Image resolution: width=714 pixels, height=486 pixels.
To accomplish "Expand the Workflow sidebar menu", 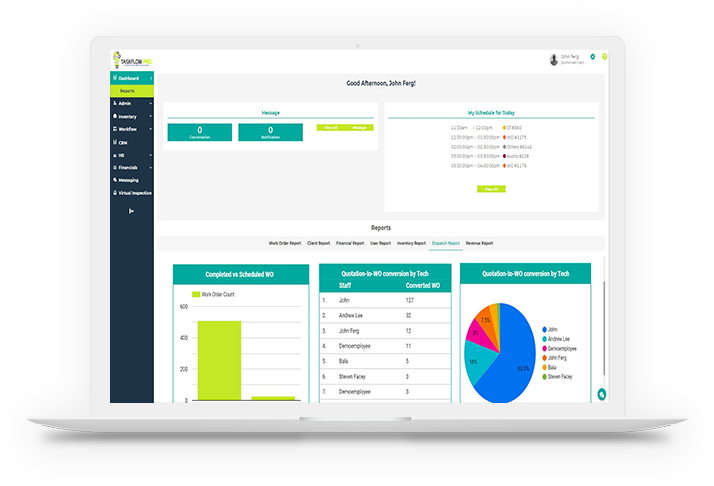I will click(128, 129).
